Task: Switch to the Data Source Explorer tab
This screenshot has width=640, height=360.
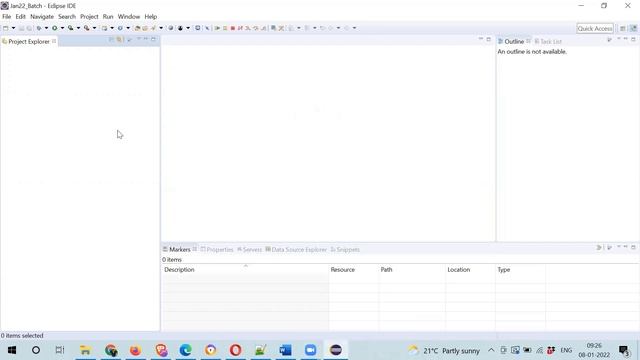Action: pos(296,249)
